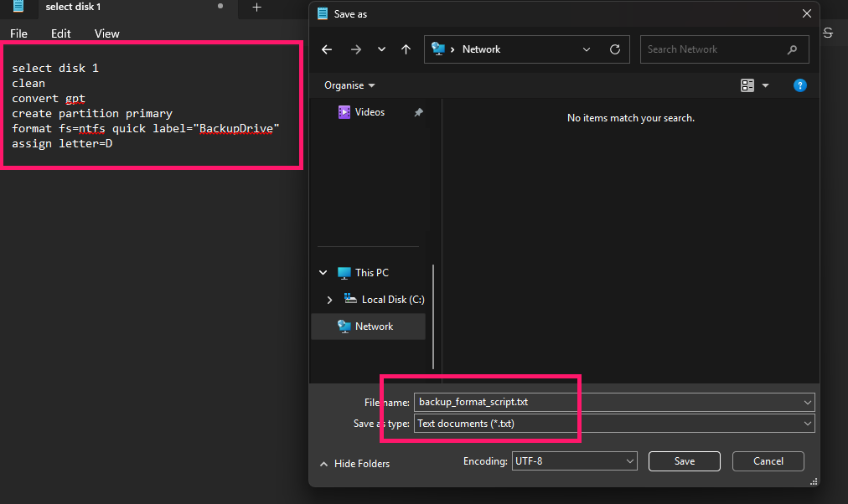Screen dimensions: 848x504
Task: Open the Encoding UTF-8 dropdown
Action: (574, 461)
